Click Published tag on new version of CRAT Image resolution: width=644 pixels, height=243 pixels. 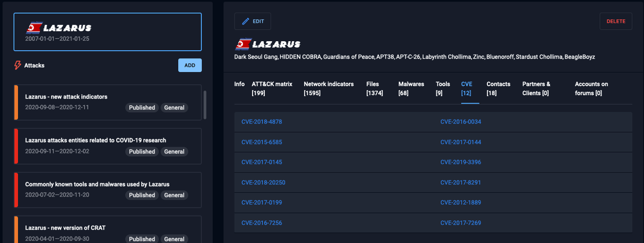click(142, 239)
